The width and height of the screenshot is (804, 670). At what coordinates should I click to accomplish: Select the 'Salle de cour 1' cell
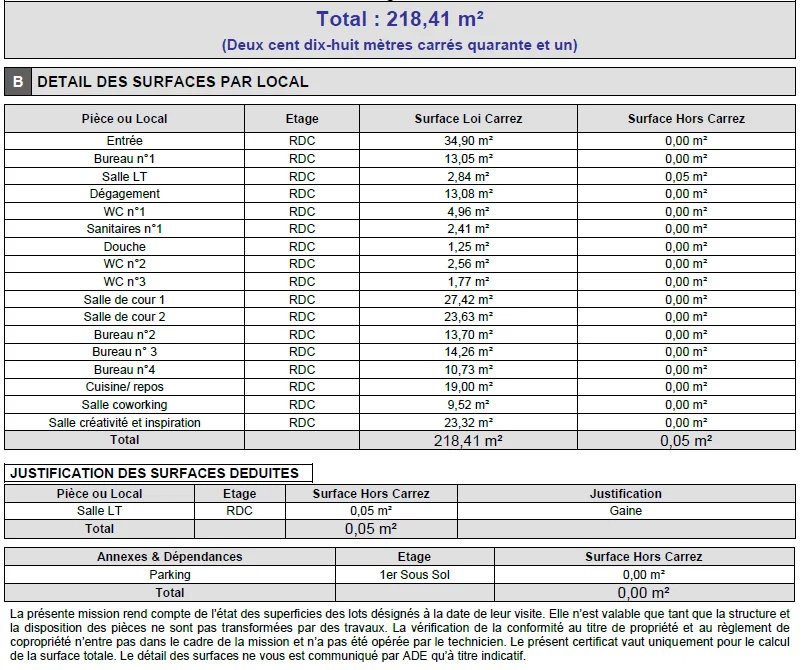tap(125, 299)
